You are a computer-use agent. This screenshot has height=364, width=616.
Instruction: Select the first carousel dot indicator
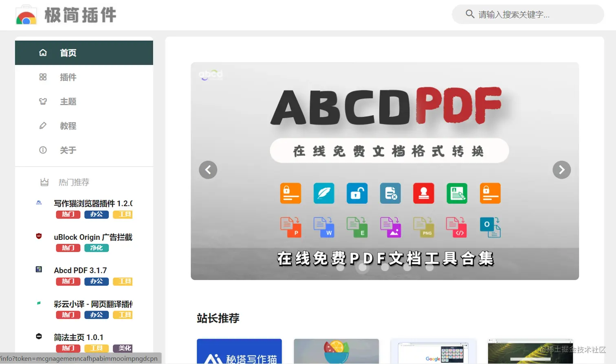pos(341,268)
